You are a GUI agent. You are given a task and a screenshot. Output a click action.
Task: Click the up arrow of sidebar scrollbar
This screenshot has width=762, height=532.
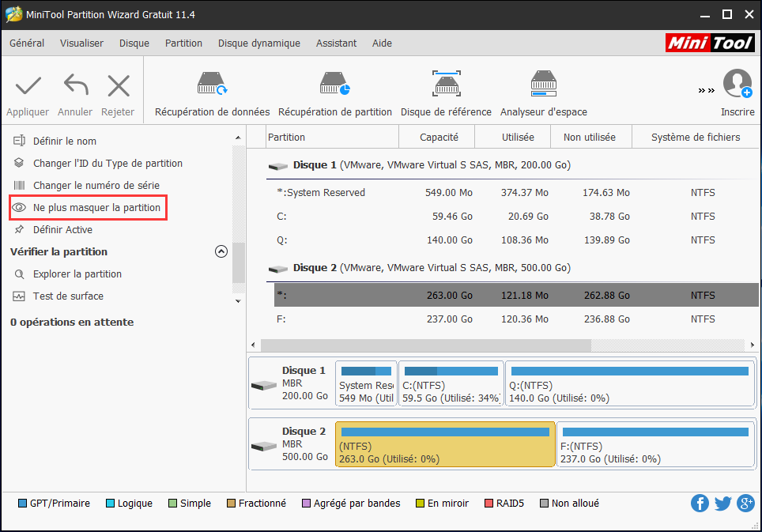coord(238,138)
